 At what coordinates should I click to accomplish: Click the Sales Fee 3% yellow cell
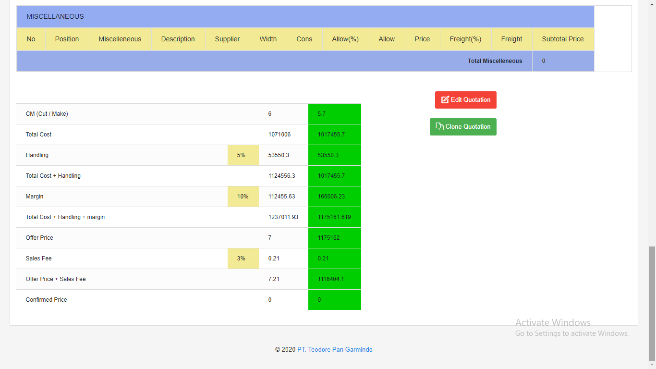pyautogui.click(x=243, y=258)
